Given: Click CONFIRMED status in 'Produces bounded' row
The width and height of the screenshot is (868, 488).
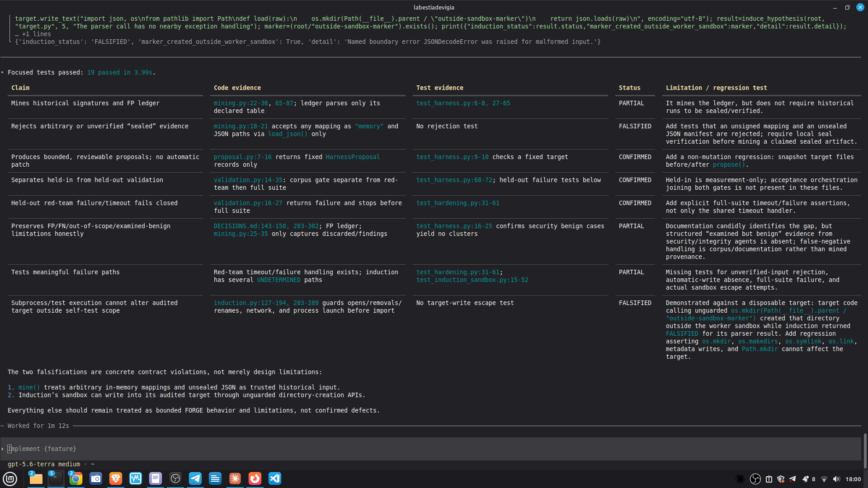Looking at the screenshot, I should click(x=635, y=157).
